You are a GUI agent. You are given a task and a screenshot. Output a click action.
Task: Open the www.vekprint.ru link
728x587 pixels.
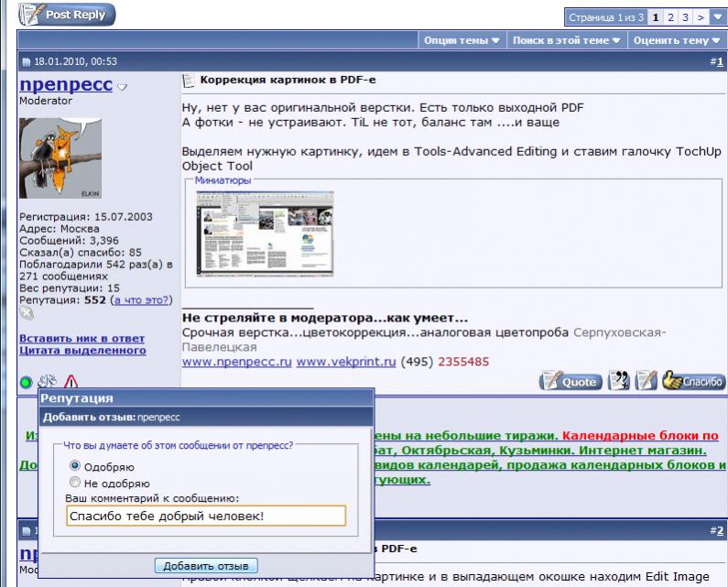pos(344,362)
